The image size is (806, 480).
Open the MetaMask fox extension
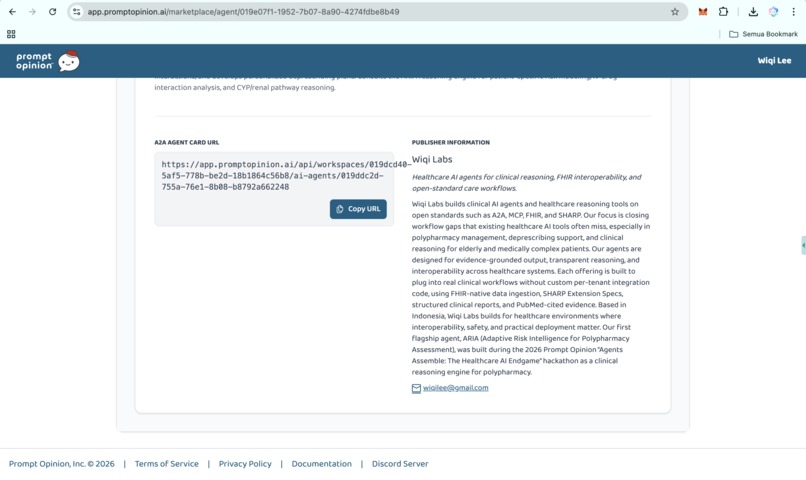click(x=703, y=12)
